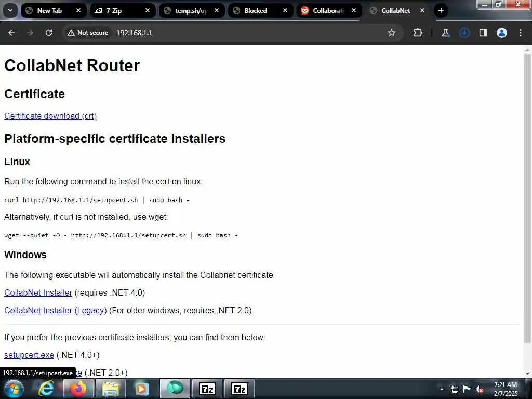Click the Not secure site info badge
The height and width of the screenshot is (399, 532).
88,33
